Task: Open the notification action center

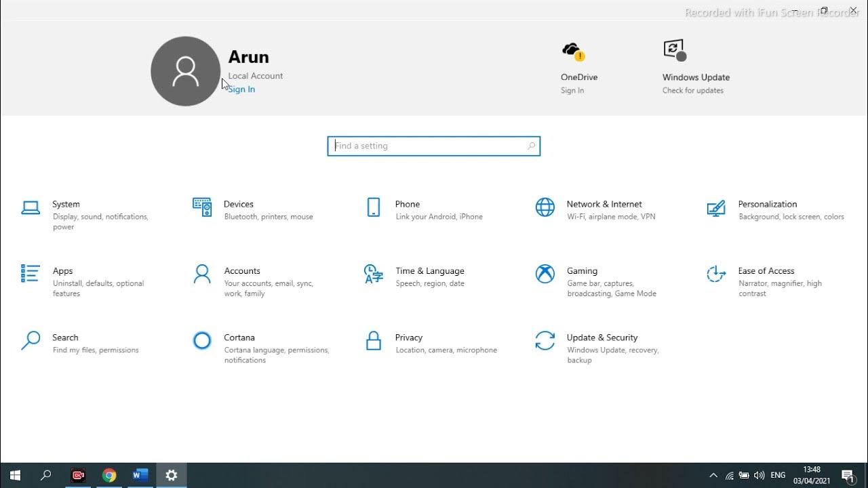Action: (x=848, y=476)
